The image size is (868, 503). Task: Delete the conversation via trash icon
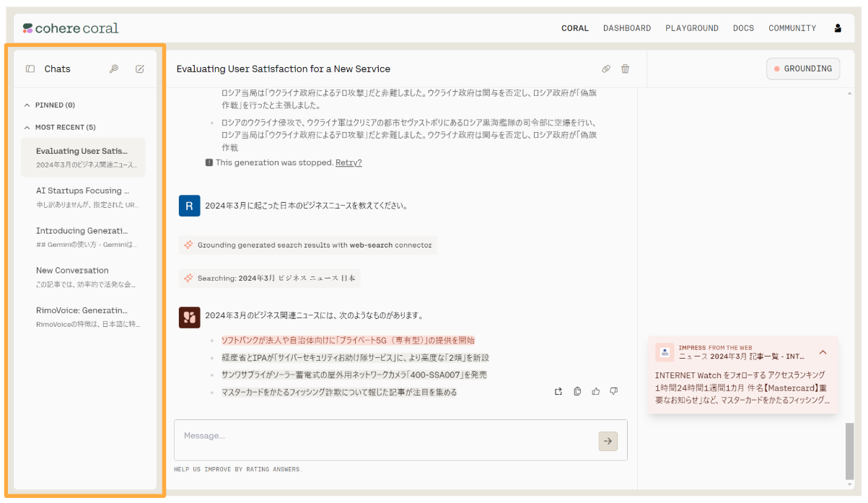coord(625,69)
